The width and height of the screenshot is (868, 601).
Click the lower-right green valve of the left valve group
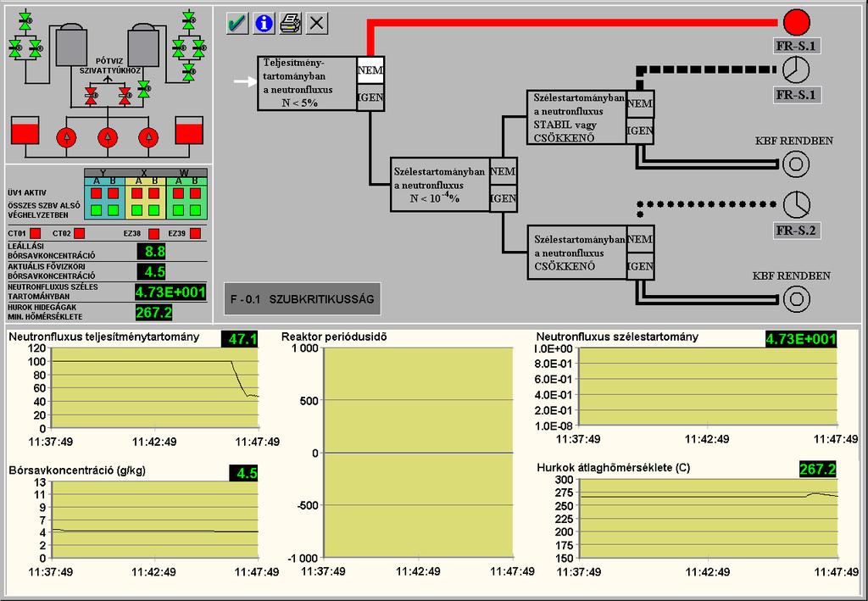tap(35, 48)
